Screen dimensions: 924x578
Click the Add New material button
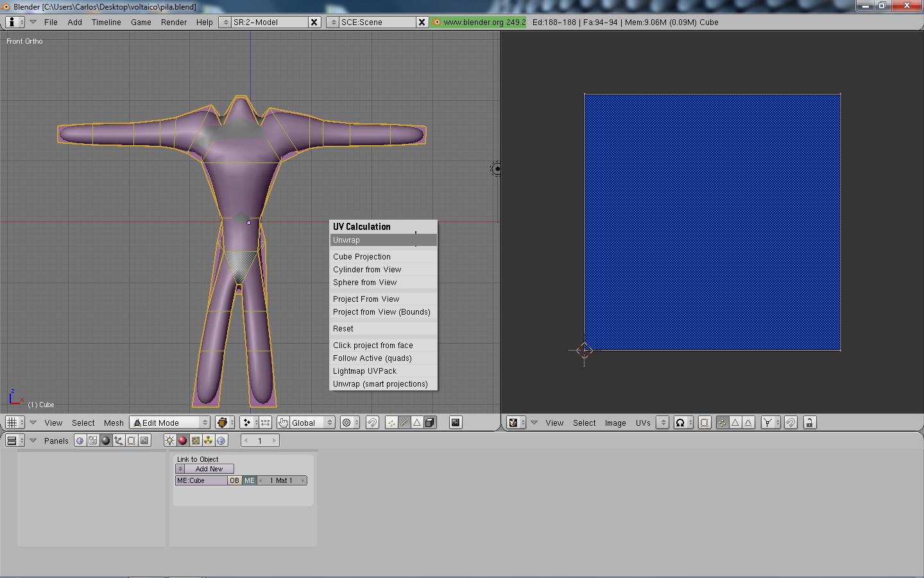(209, 469)
